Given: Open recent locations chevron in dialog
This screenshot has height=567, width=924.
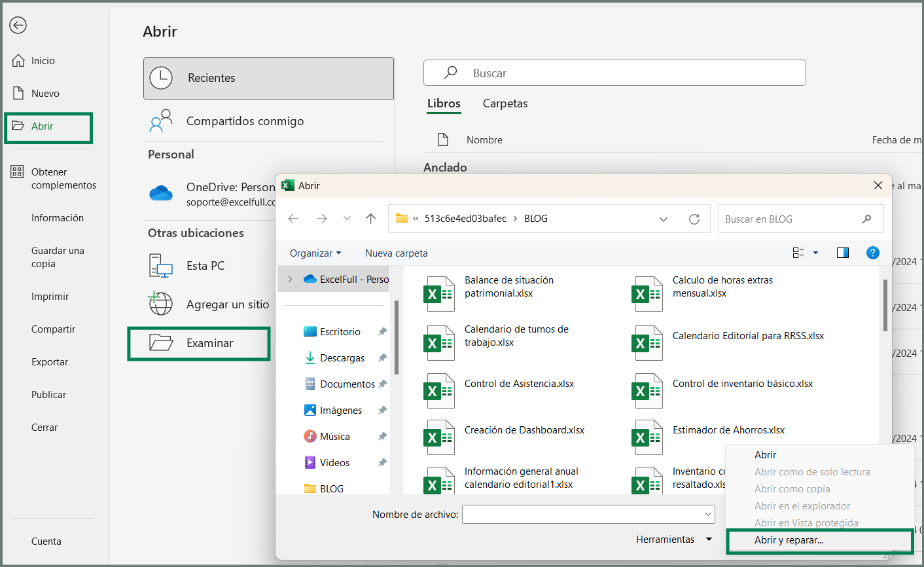Looking at the screenshot, I should [347, 219].
